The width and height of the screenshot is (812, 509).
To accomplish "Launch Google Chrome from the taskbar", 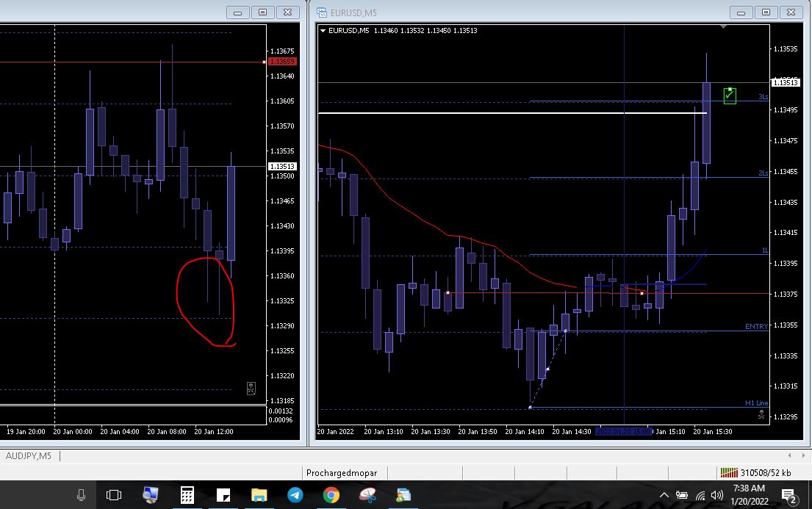I will (x=331, y=495).
